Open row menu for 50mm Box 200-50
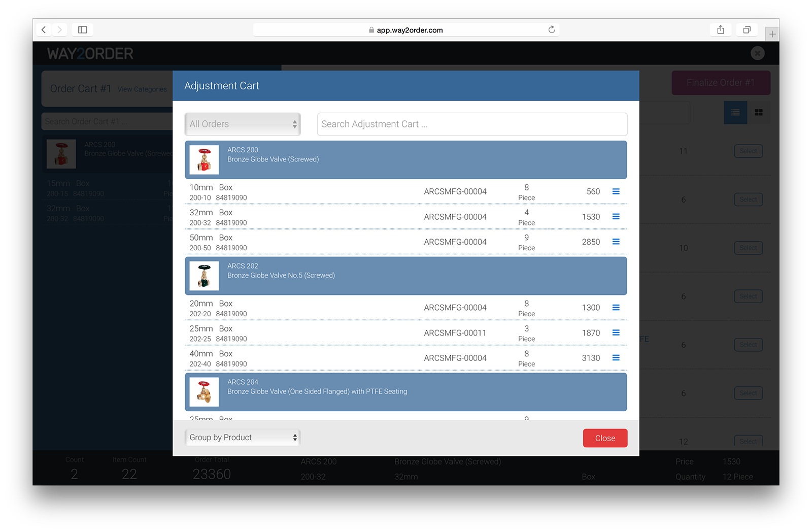The image size is (812, 532). [616, 242]
